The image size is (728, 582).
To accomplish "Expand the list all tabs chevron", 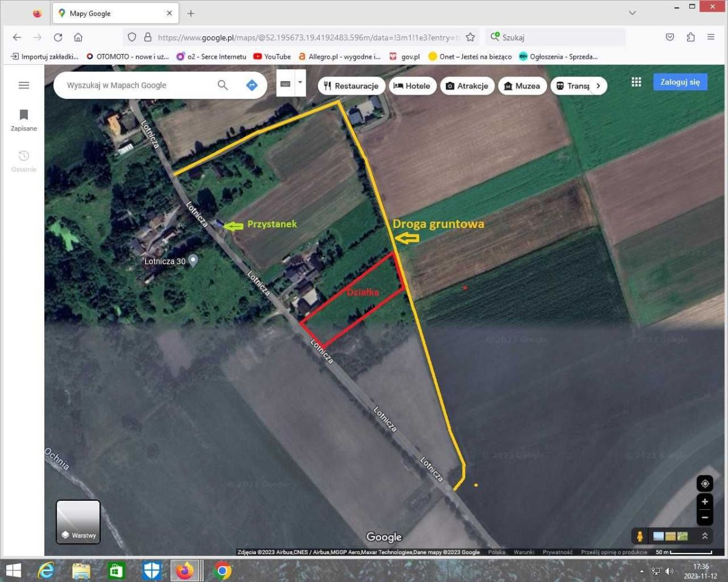I will pyautogui.click(x=633, y=13).
